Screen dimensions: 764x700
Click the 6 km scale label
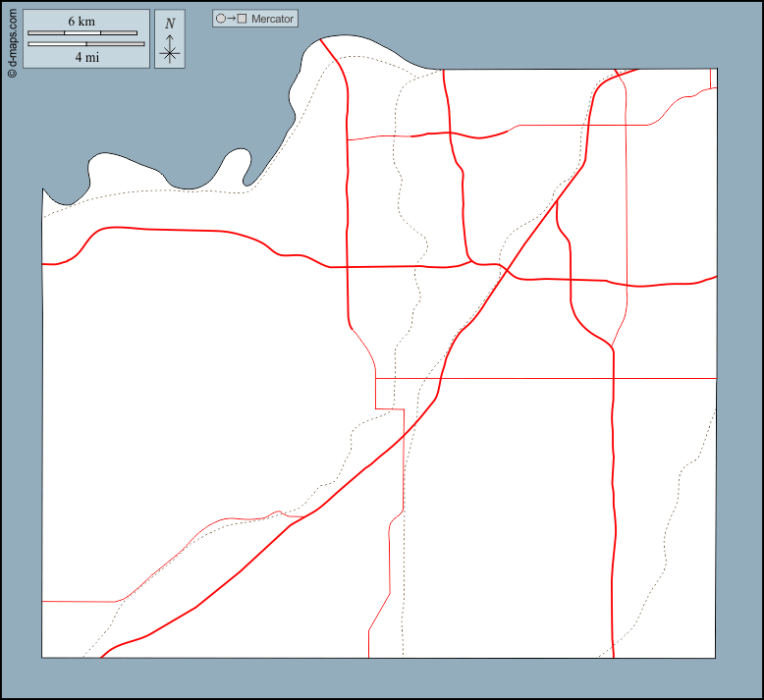pyautogui.click(x=82, y=22)
